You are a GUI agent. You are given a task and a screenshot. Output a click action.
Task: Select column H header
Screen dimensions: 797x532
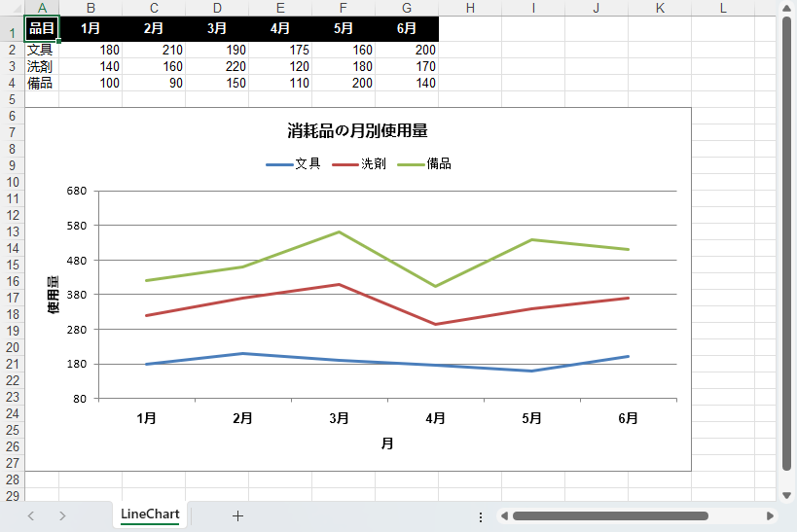pyautogui.click(x=470, y=8)
